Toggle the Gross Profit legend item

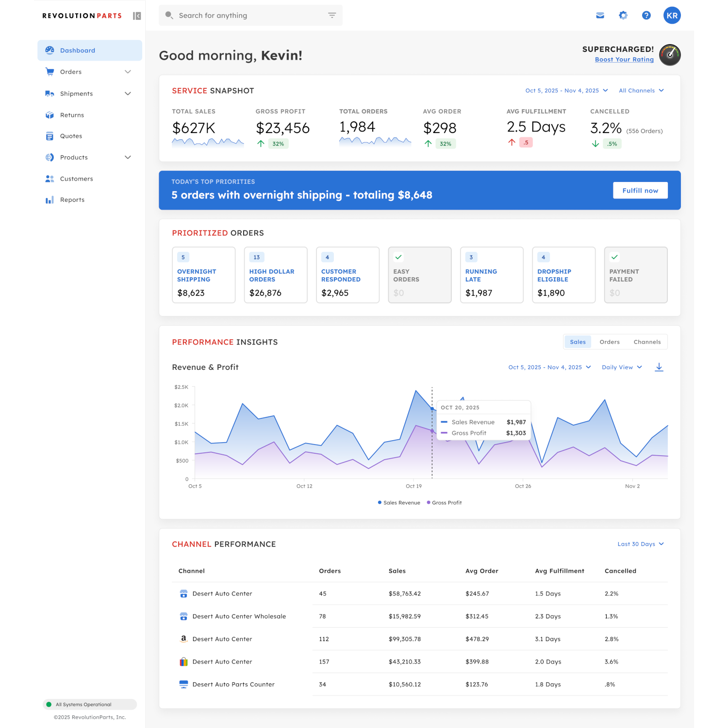click(444, 502)
